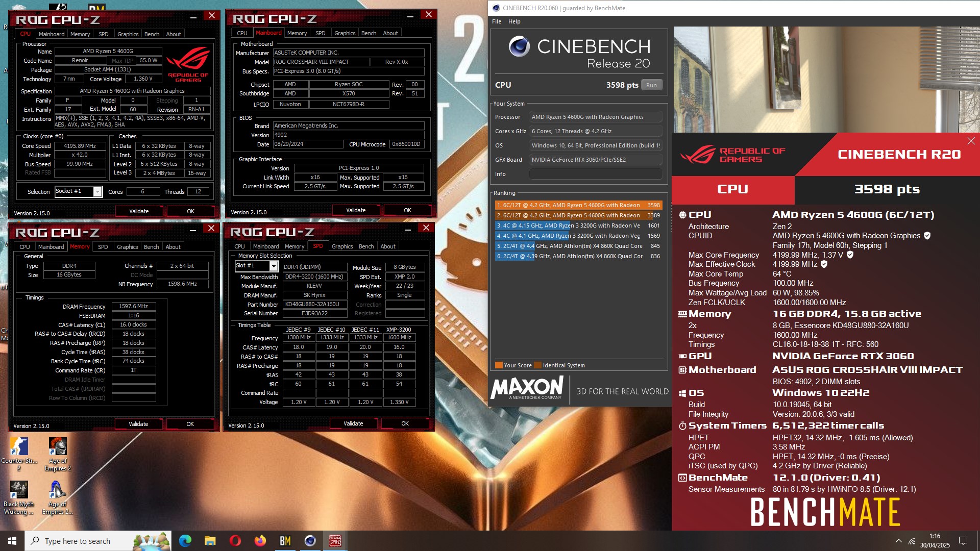Select ranking row with score 1601
980x551 pixels.
point(578,226)
